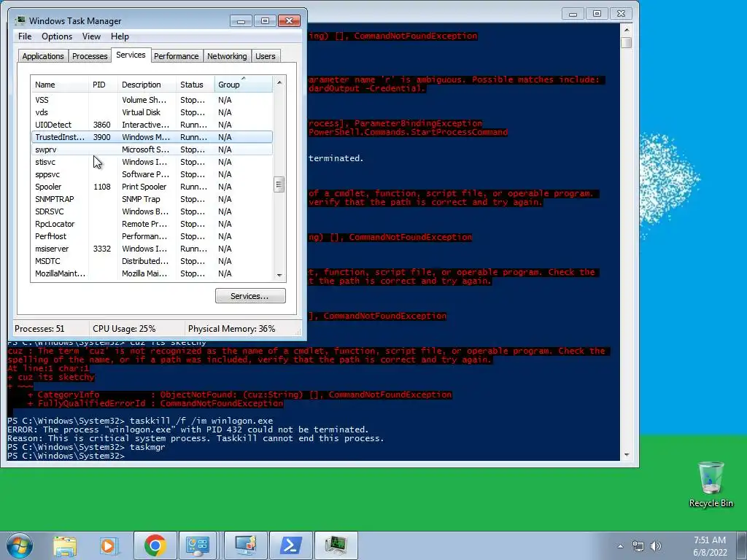
Task: Select the Spooler service row
Action: 152,187
